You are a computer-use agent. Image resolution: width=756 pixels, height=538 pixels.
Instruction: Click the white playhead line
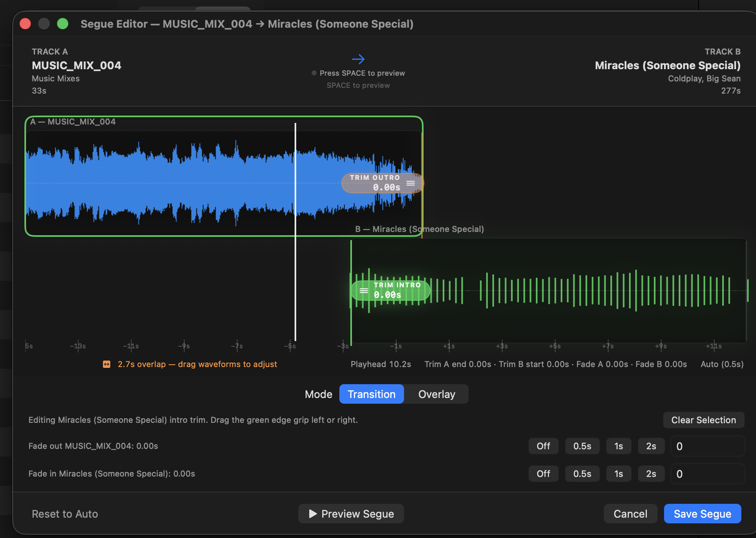tap(295, 232)
